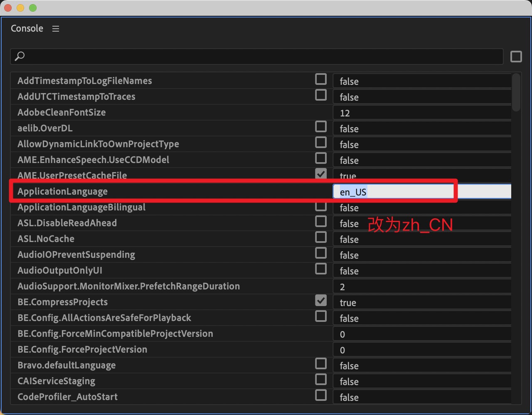The image size is (532, 415).
Task: Edit the PrefetchRangeDuration value 2
Action: [x=422, y=287]
